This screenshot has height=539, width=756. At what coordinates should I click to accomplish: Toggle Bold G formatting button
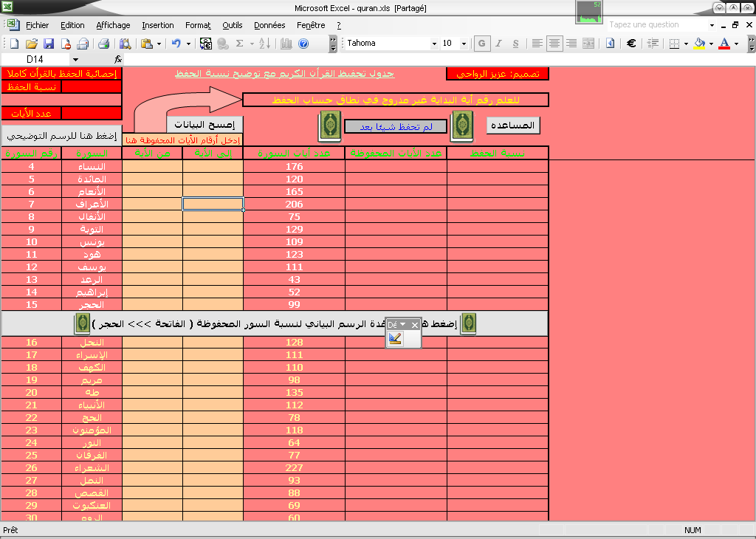[481, 44]
